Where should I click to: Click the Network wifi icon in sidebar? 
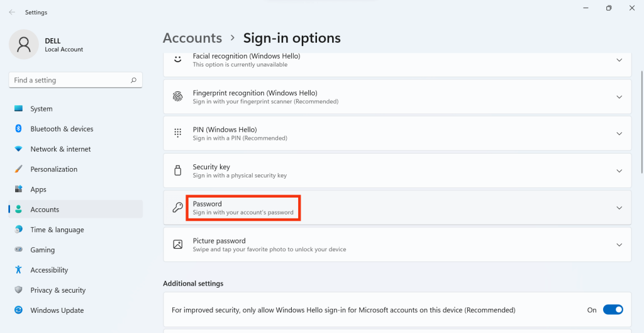[x=18, y=149]
